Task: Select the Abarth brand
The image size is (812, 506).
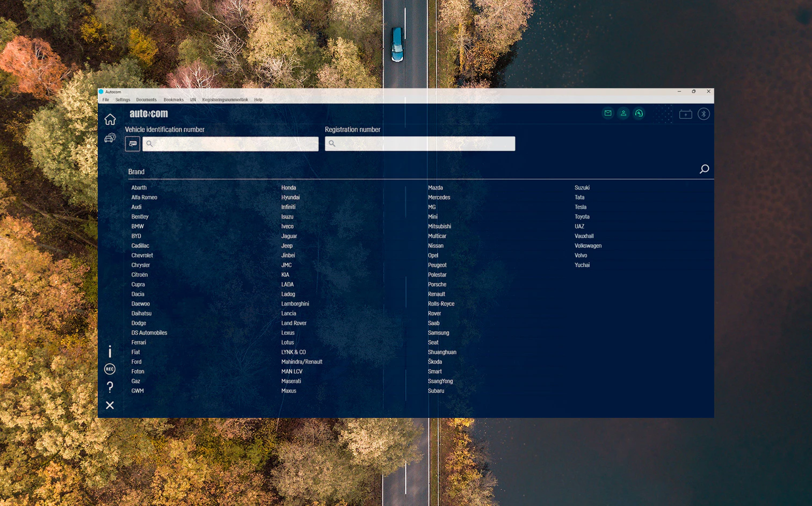Action: click(x=139, y=188)
